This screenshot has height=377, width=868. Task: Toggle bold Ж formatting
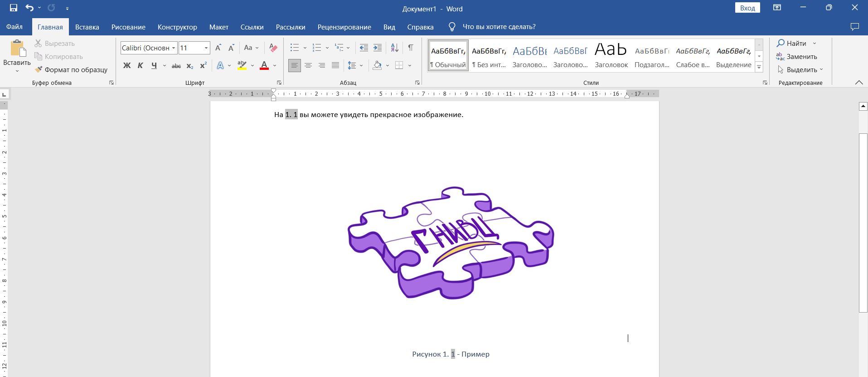[x=127, y=66]
